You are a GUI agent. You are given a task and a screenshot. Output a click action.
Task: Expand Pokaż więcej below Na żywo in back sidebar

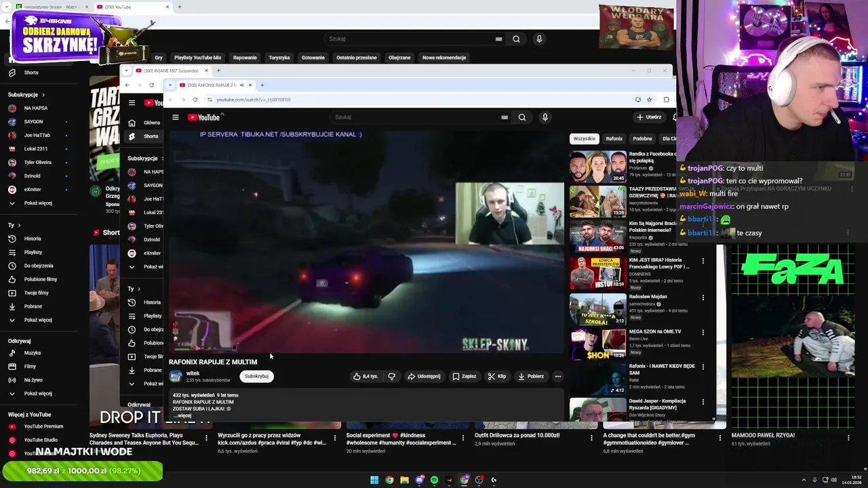pyautogui.click(x=38, y=393)
